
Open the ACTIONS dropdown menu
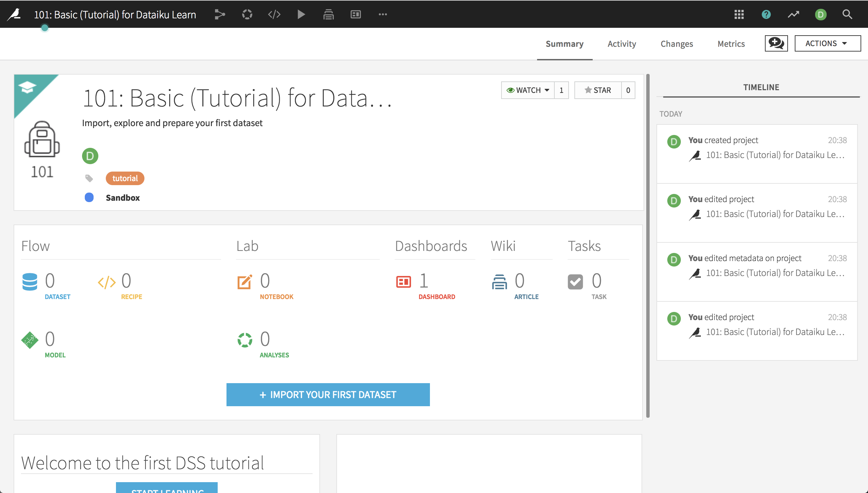828,43
